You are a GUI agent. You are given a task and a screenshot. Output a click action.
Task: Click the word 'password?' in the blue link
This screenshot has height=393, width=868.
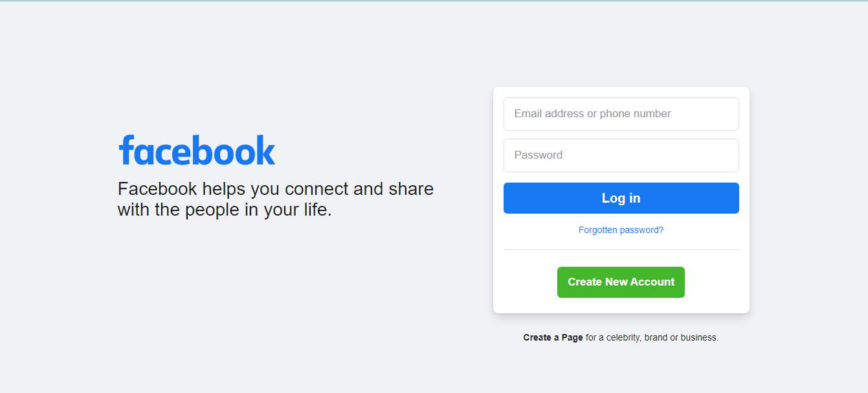pyautogui.click(x=641, y=230)
